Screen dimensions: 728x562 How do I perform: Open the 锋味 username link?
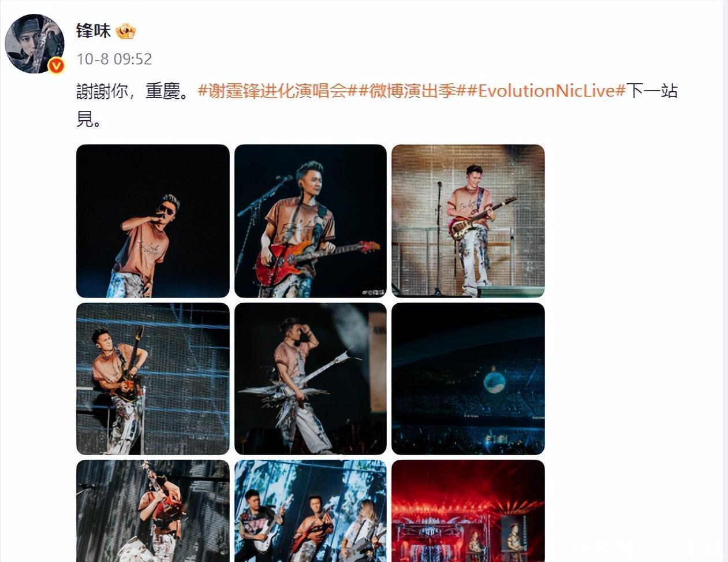(93, 31)
